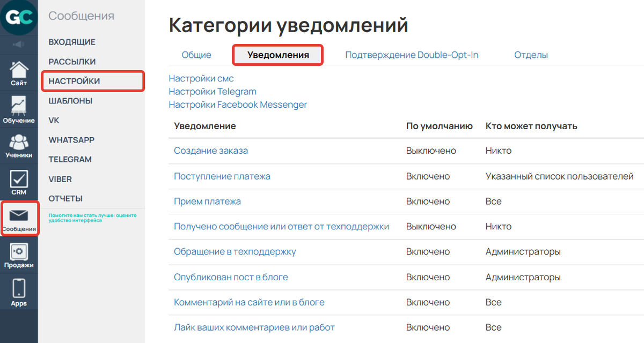Image resolution: width=644 pixels, height=343 pixels.
Task: Open TELEGRAM in messages menu
Action: [x=70, y=159]
